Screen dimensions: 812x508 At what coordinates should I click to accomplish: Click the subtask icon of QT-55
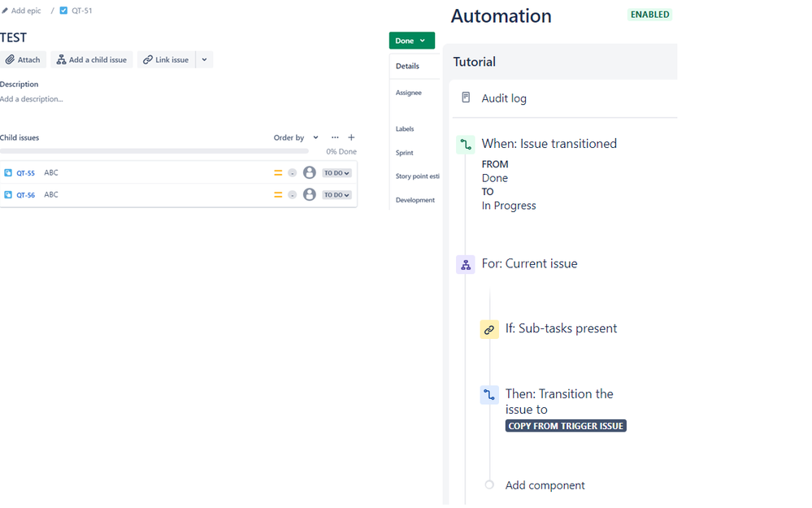(8, 173)
